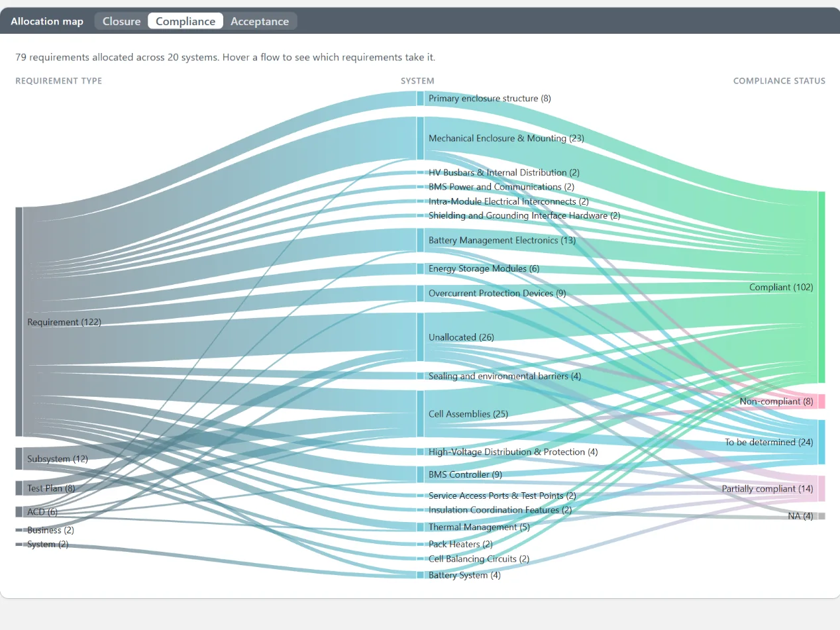Click the Non-compliant (8) status node
Image resolution: width=840 pixels, height=630 pixels.
pos(776,401)
